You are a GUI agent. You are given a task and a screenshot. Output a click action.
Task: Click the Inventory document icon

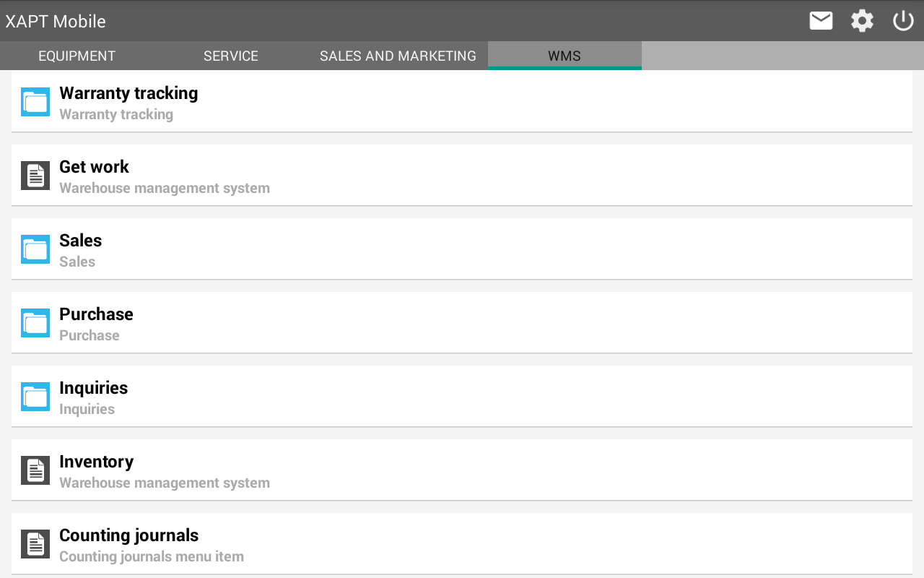[x=35, y=470]
